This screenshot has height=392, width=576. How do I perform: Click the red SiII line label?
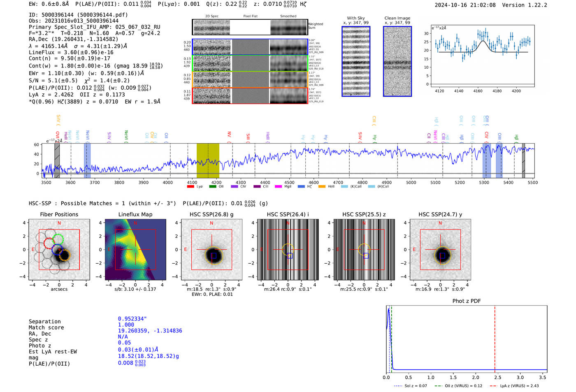(248, 138)
